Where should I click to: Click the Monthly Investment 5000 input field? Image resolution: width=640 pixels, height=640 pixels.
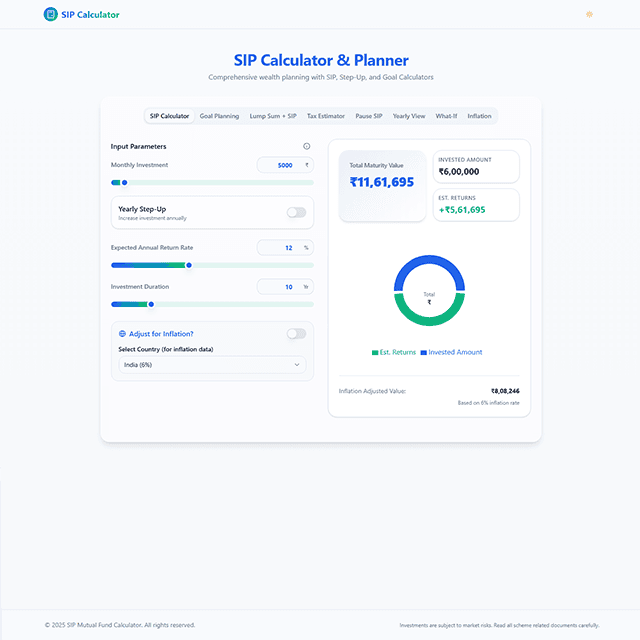coord(285,165)
